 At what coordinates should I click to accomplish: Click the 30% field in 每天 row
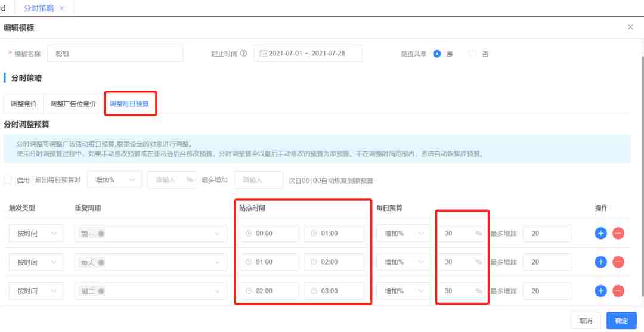point(462,262)
